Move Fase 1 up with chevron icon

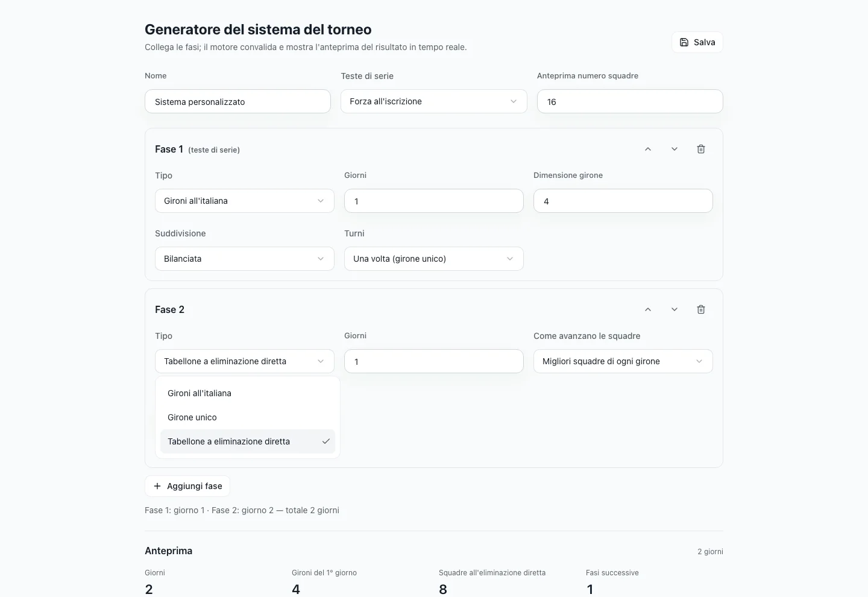click(x=648, y=149)
